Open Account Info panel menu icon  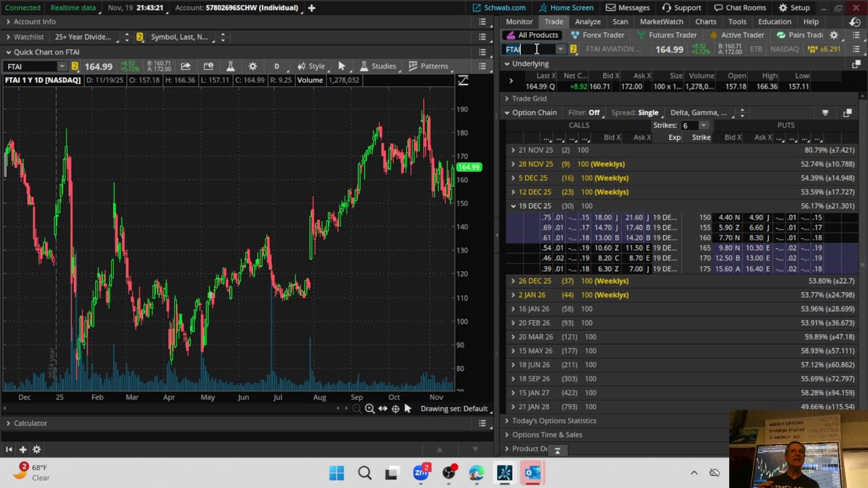(x=482, y=22)
